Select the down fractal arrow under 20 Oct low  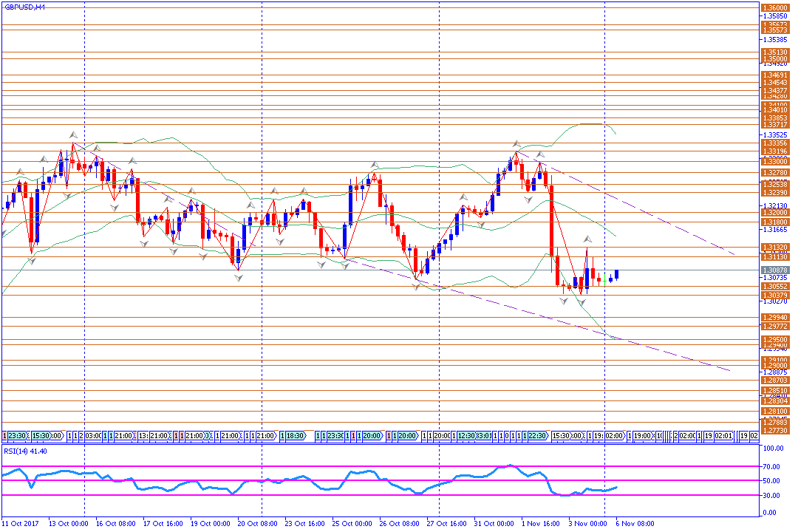(x=239, y=277)
